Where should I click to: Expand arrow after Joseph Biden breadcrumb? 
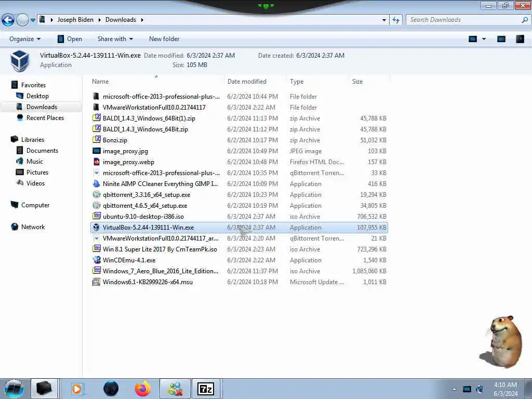point(99,20)
